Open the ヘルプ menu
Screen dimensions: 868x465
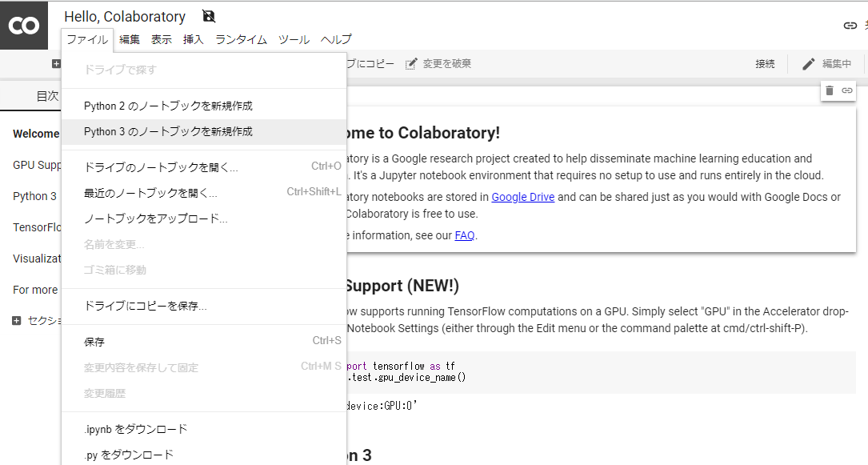click(x=336, y=39)
